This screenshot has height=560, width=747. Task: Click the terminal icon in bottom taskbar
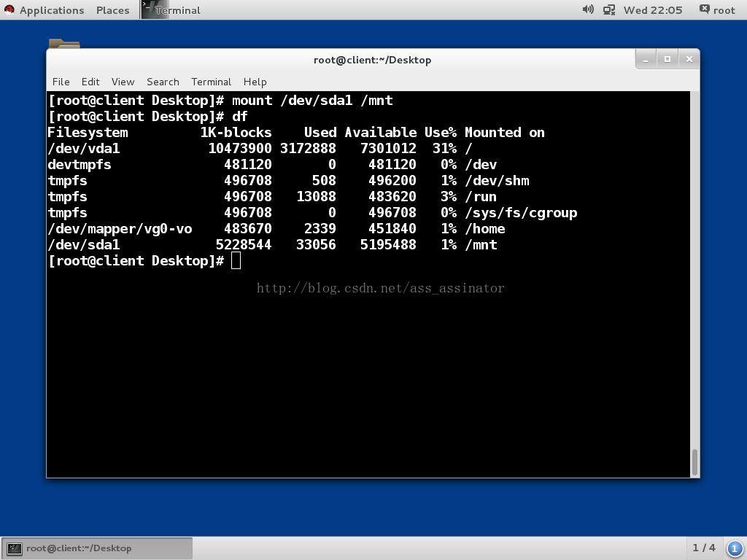[15, 548]
